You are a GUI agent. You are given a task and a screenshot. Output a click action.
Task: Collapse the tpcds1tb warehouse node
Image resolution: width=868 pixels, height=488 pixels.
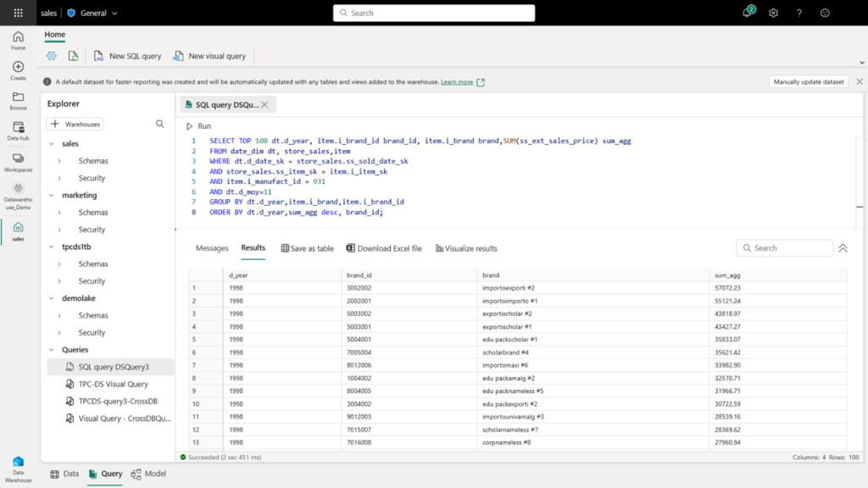point(52,247)
